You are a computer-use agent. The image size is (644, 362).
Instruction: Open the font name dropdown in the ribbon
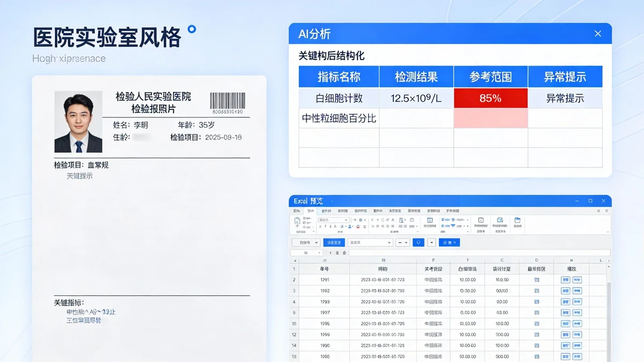[x=346, y=220]
